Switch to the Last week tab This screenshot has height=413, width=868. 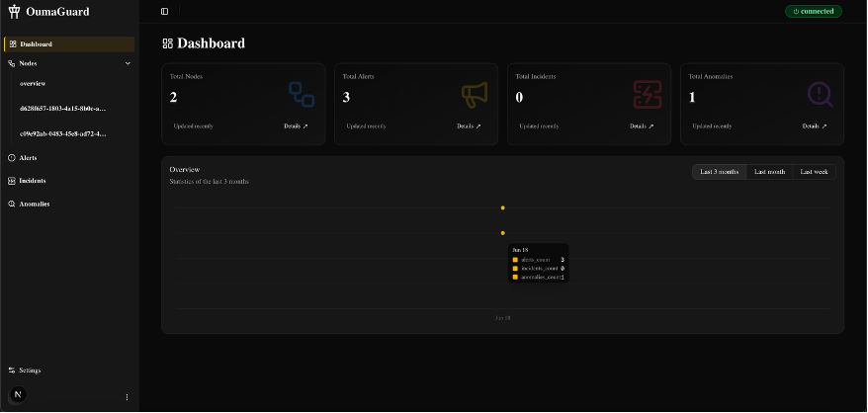814,172
